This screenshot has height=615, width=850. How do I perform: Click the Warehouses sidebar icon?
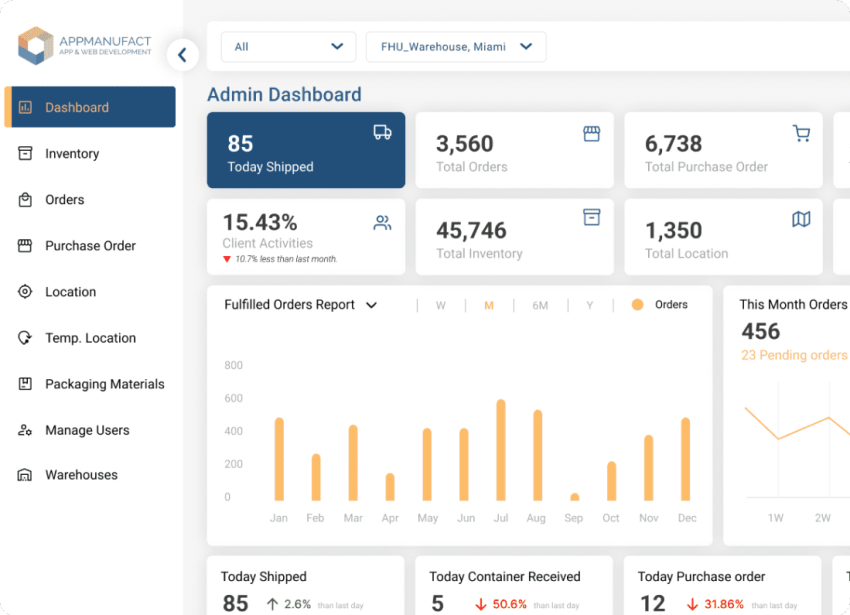click(25, 475)
